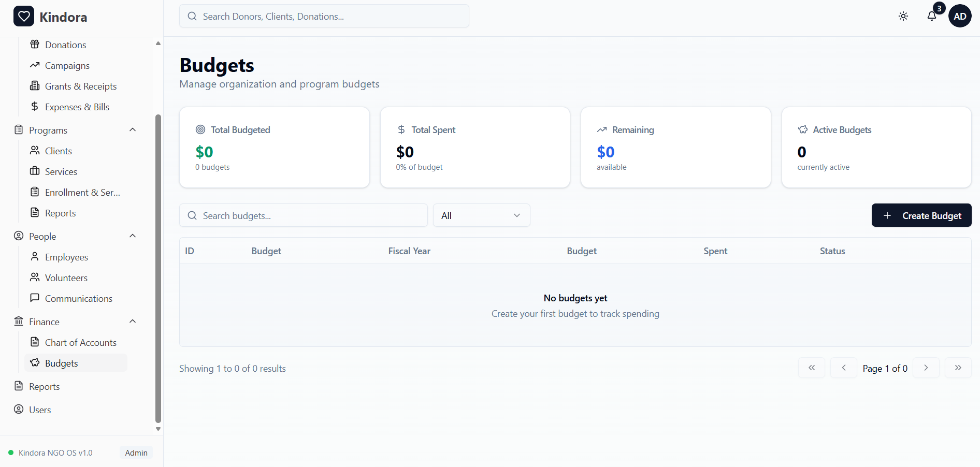The image size is (980, 467).
Task: Collapse the Programs section chevron
Action: tap(133, 129)
